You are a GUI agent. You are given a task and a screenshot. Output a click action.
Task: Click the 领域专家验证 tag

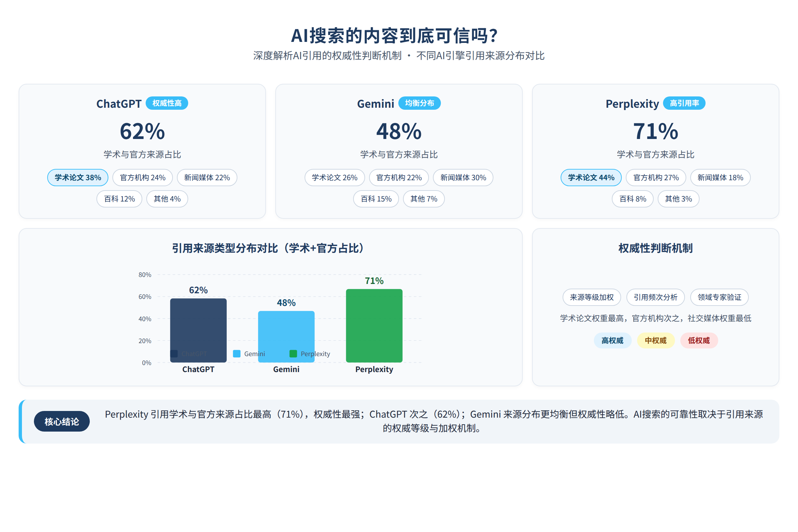(x=719, y=297)
